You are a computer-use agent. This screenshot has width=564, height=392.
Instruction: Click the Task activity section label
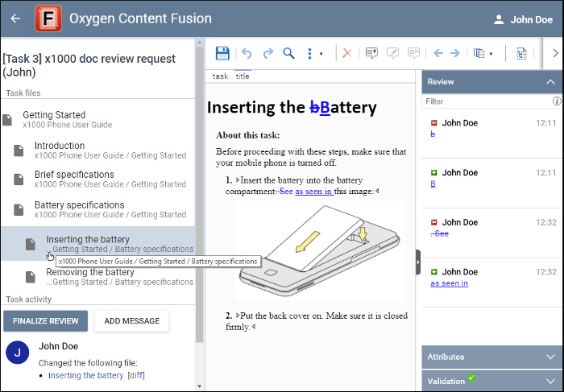pyautogui.click(x=29, y=299)
